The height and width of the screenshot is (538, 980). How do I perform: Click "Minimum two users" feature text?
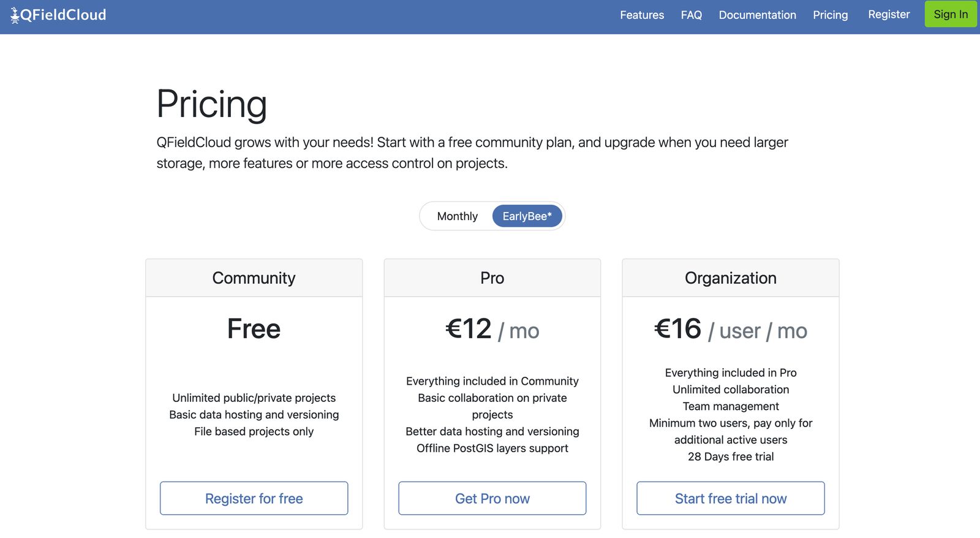(x=731, y=431)
